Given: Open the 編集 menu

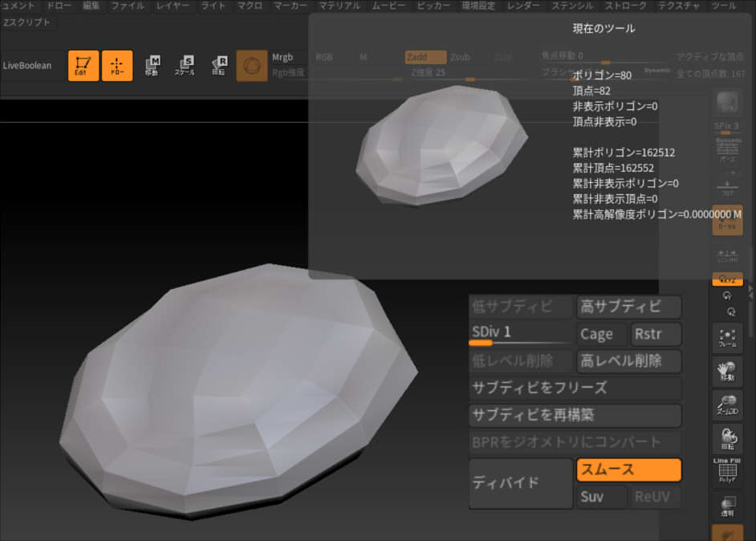Looking at the screenshot, I should point(91,6).
